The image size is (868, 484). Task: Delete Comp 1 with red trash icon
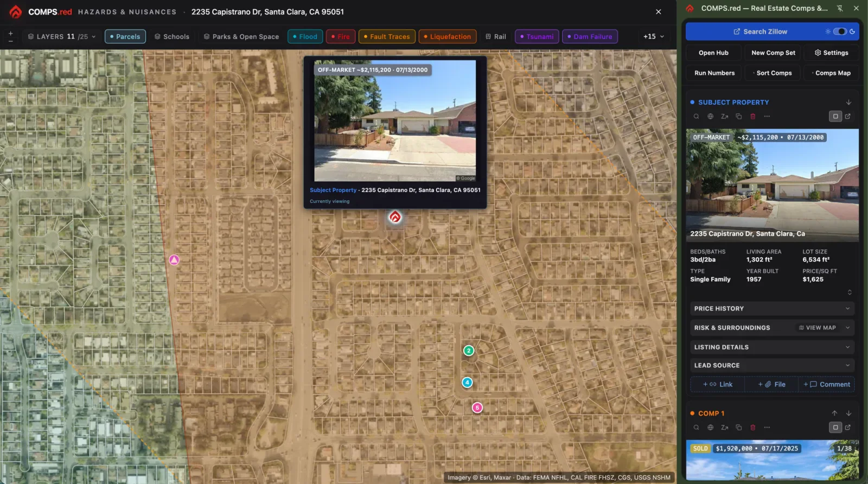[x=752, y=428]
